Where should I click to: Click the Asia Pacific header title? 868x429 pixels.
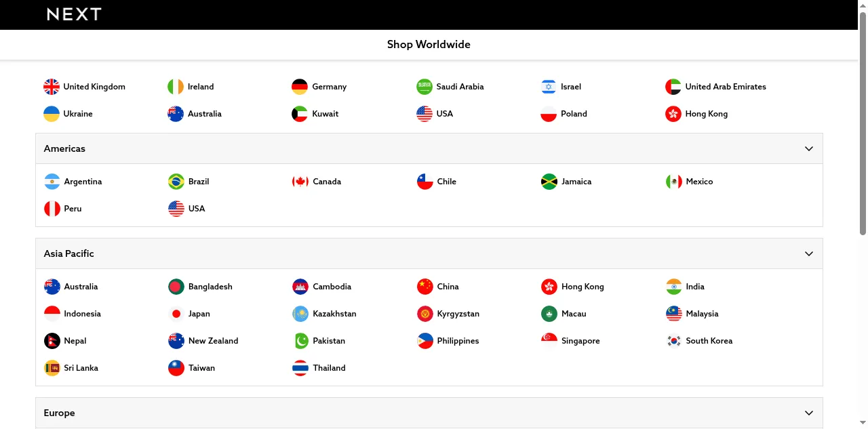[x=68, y=253]
